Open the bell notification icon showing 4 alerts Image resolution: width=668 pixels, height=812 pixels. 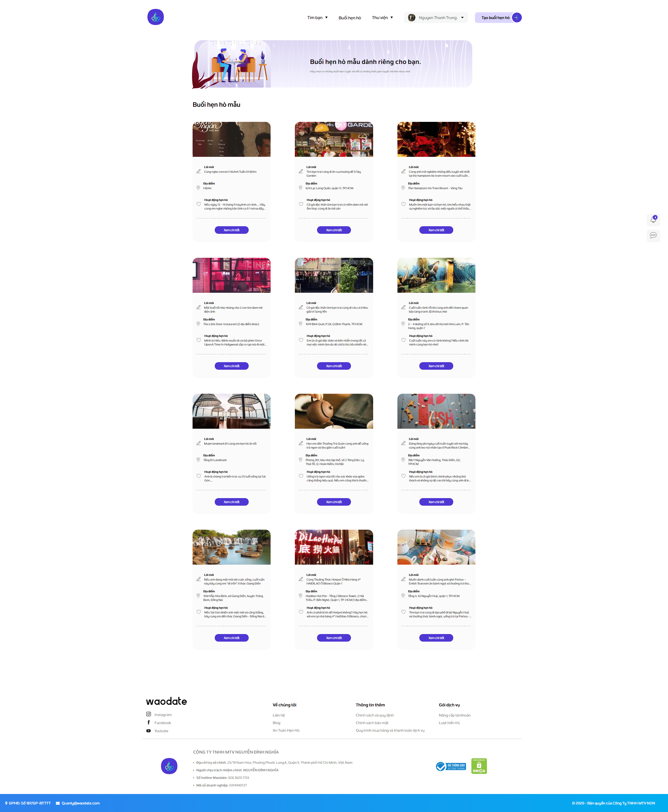pyautogui.click(x=653, y=220)
